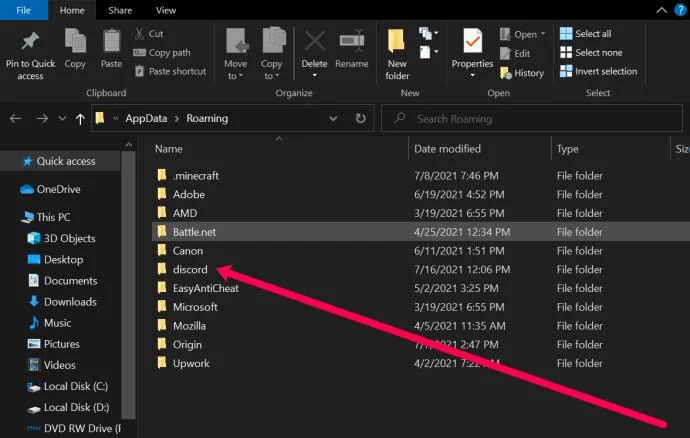Click Select none
690x438 pixels.
pos(591,52)
